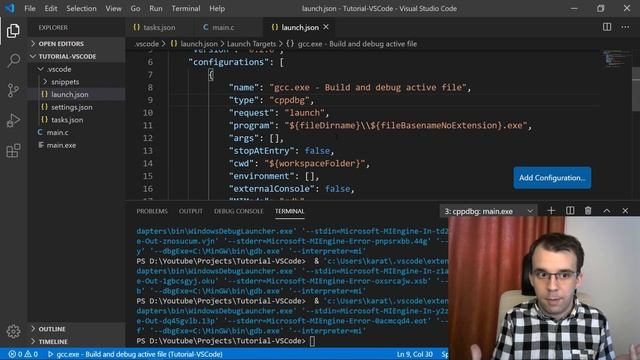Viewport: 640px width, 360px height.
Task: Switch to the tasks.json tab
Action: pyautogui.click(x=160, y=27)
